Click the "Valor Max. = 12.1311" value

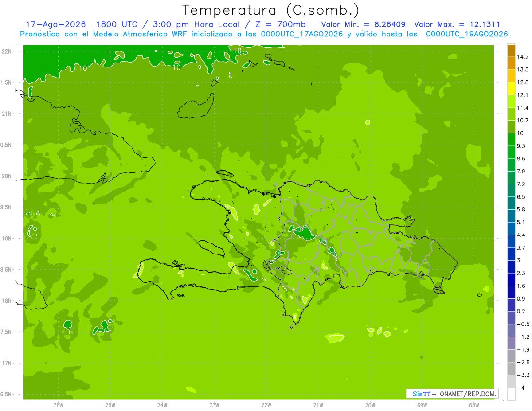click(x=457, y=24)
